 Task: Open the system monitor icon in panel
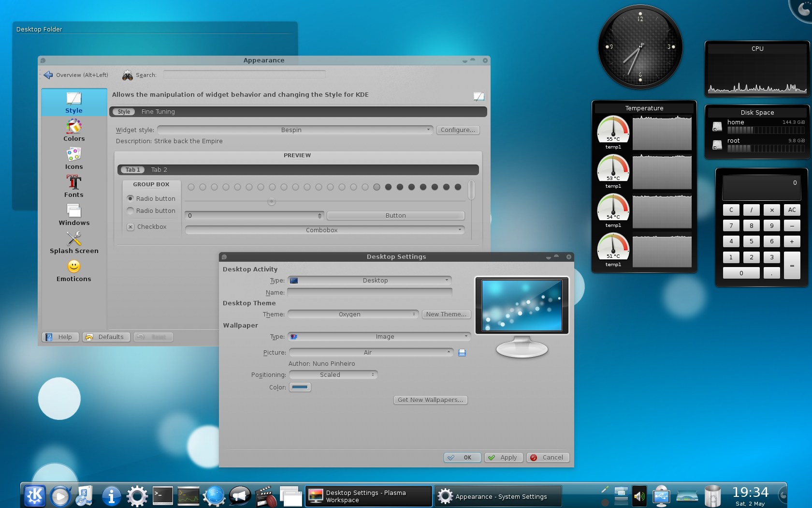click(188, 496)
